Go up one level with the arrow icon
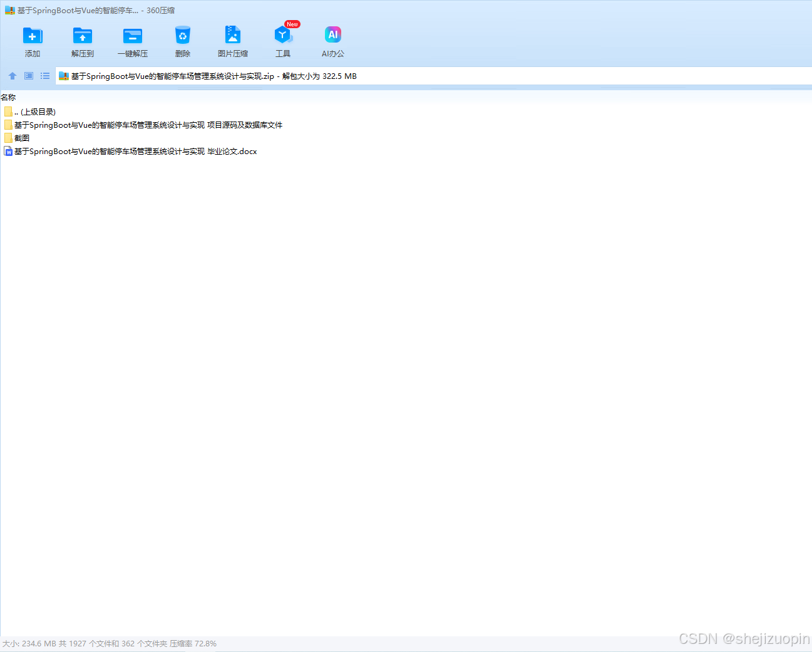This screenshot has width=812, height=652. pos(13,76)
